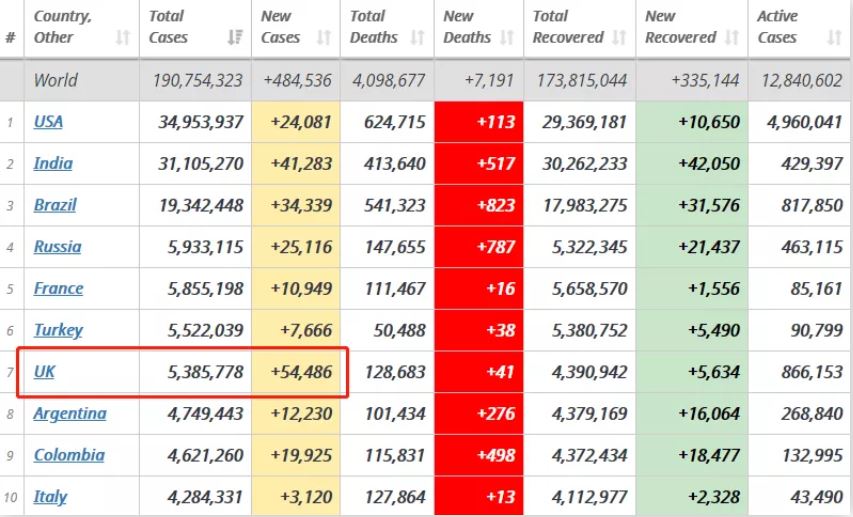
Task: Click sort arrows in Total Deaths header
Action: 418,38
